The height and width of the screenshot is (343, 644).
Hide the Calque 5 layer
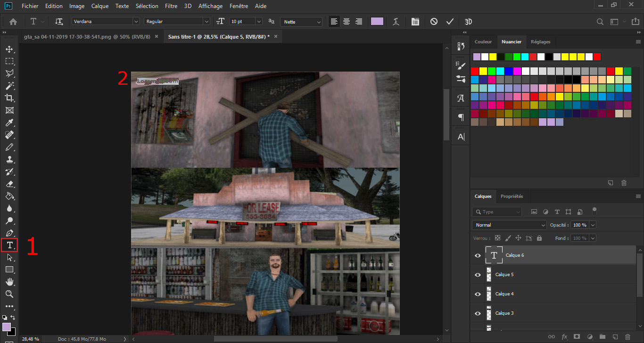tap(478, 275)
